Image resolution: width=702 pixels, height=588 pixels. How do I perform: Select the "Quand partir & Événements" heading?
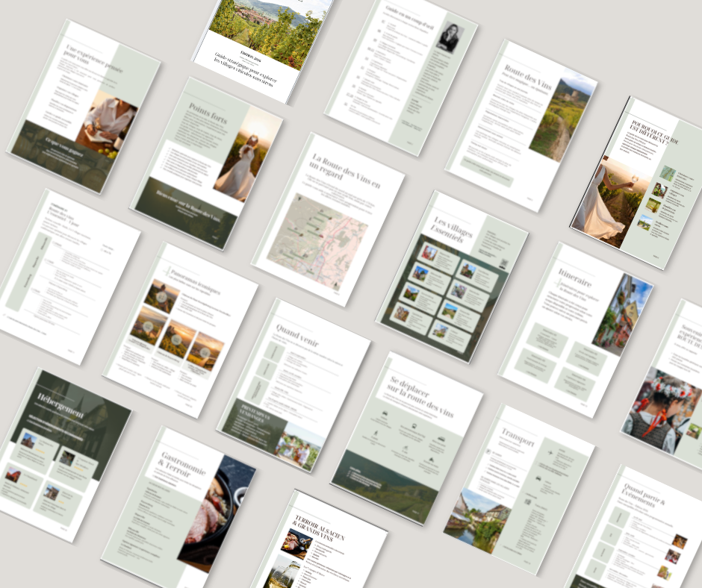tap(643, 495)
